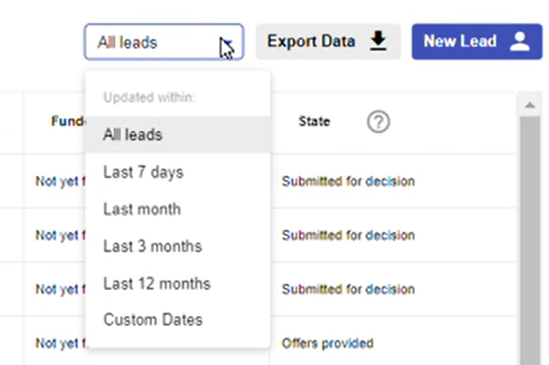Click the download arrow icon in Export Data
This screenshot has height=365, width=549.
pyautogui.click(x=378, y=41)
